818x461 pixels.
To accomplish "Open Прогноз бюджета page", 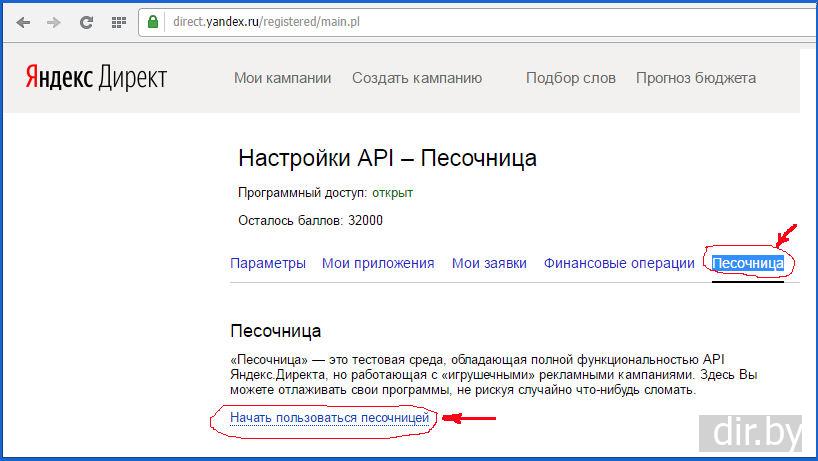I will click(x=696, y=78).
